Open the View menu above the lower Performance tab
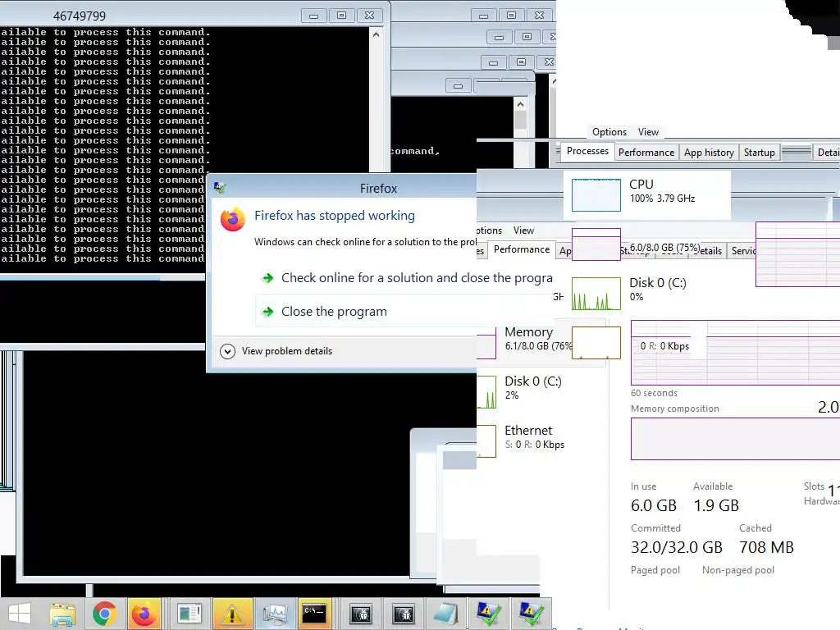Viewport: 840px width, 630px height. pyautogui.click(x=523, y=231)
